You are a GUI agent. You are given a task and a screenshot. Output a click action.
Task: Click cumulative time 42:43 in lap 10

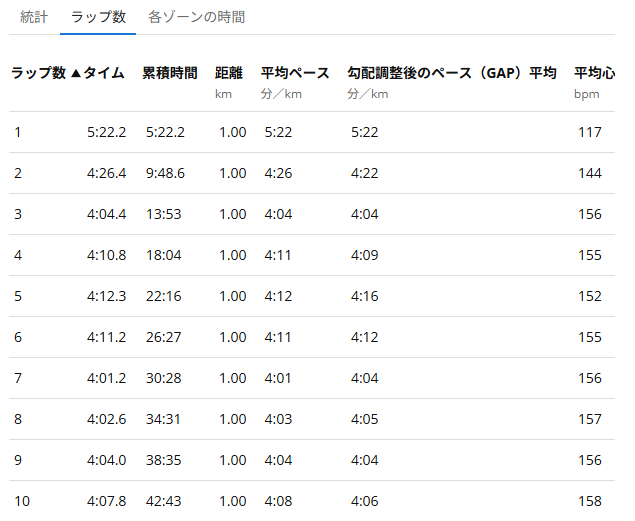[x=163, y=501]
